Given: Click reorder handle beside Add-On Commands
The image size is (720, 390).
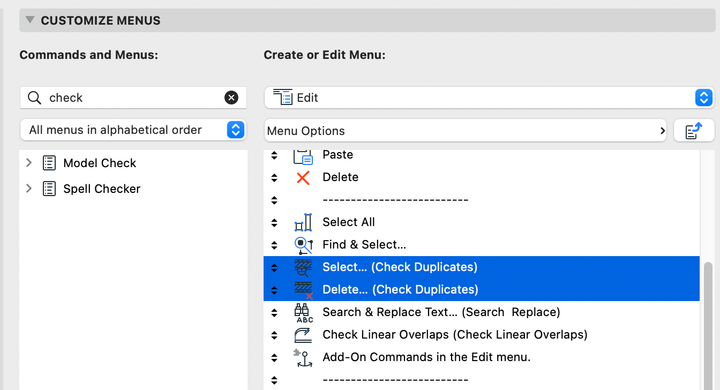Looking at the screenshot, I should coord(274,358).
